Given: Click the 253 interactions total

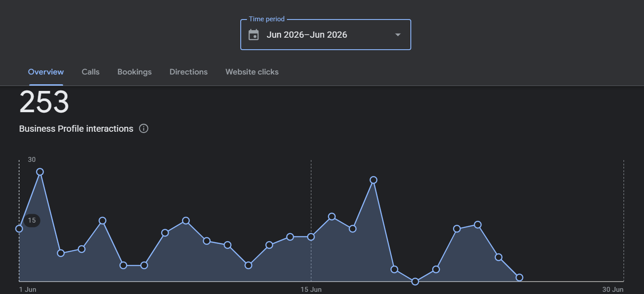Looking at the screenshot, I should [x=44, y=102].
